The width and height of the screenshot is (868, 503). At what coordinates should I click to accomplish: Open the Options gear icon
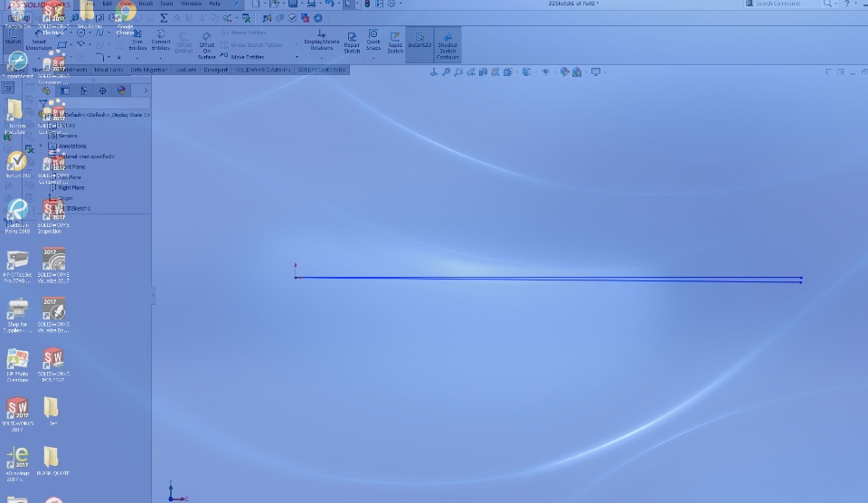coord(392,4)
